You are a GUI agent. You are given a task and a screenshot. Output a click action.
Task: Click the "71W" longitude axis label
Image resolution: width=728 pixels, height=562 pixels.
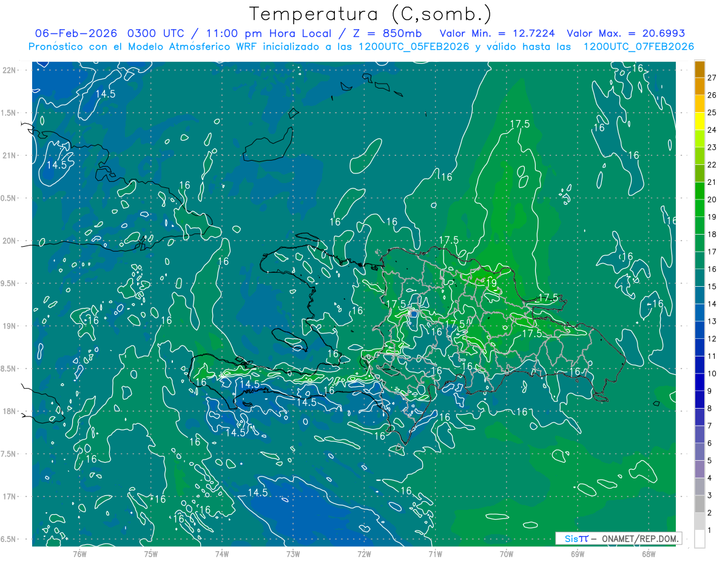pos(435,554)
